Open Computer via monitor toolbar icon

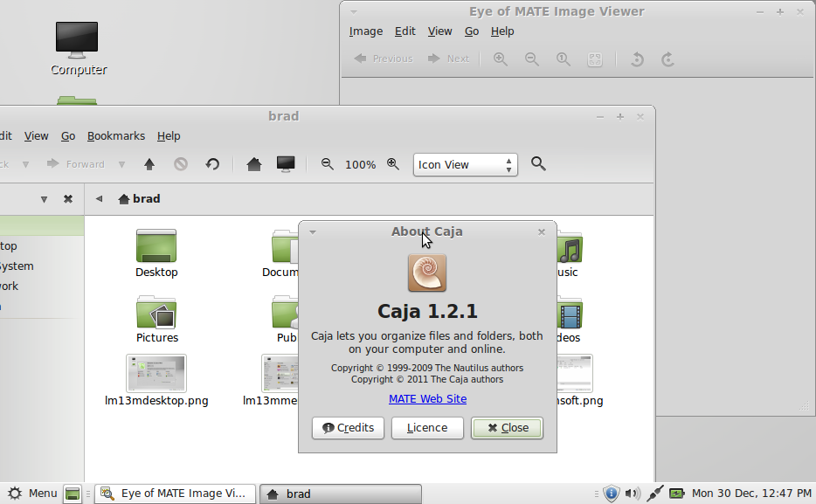click(x=286, y=164)
